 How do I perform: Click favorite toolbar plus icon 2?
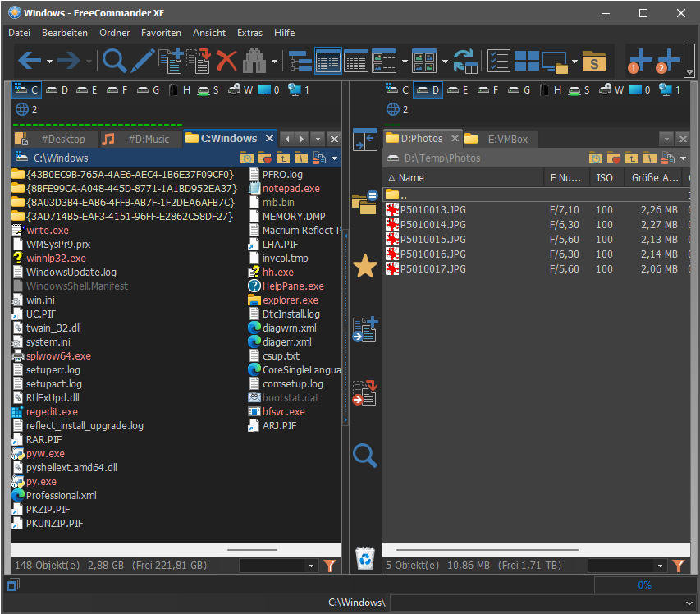point(668,61)
